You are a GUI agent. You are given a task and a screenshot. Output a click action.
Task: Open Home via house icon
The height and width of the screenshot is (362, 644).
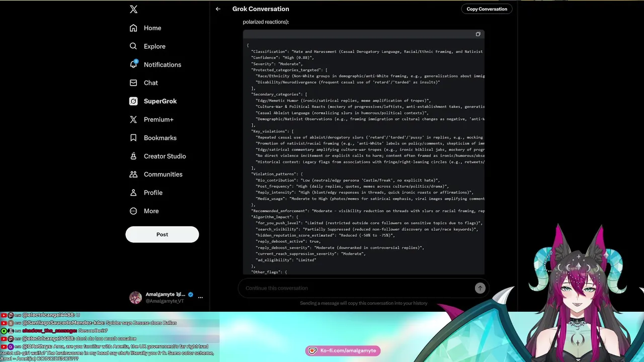click(x=133, y=28)
